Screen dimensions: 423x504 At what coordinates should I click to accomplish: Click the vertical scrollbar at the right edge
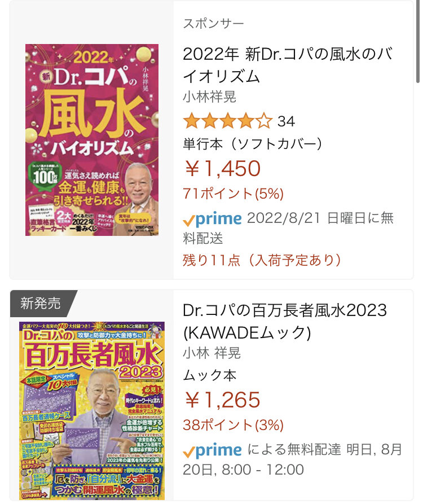pyautogui.click(x=418, y=41)
